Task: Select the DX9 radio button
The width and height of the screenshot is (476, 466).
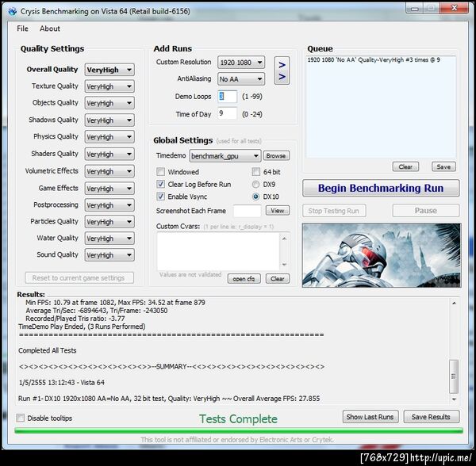Action: (x=256, y=184)
